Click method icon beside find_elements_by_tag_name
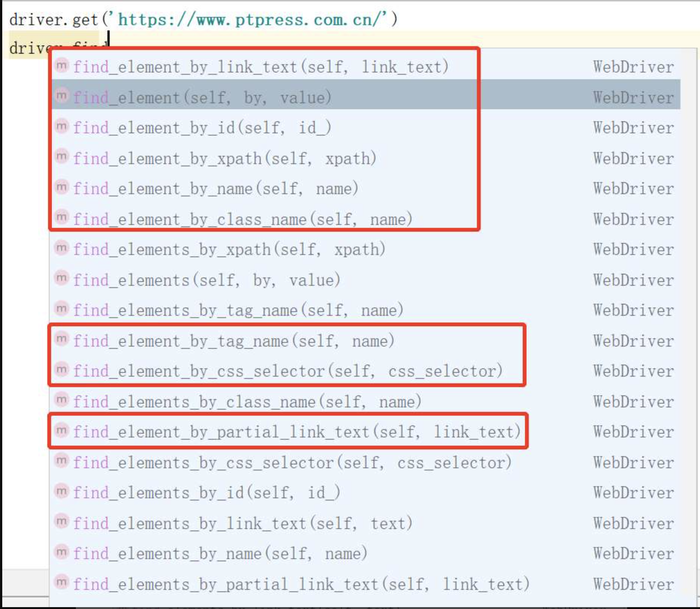Screen dimensions: 700x609 (62, 309)
